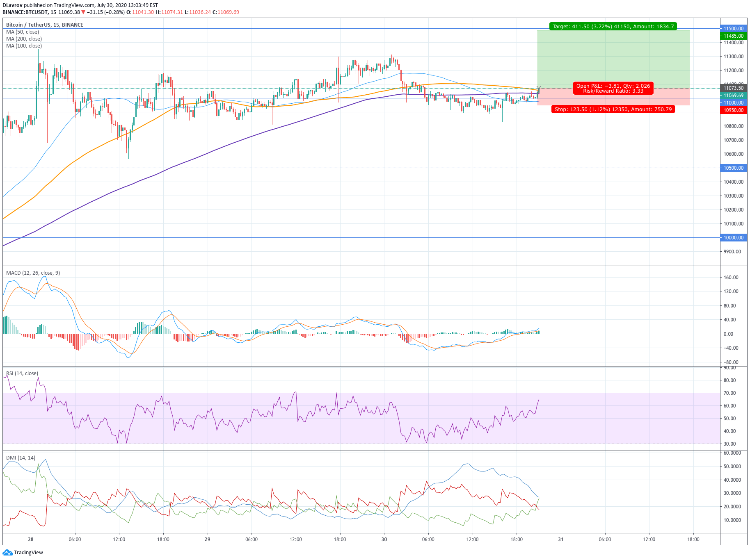
Task: Click the Bitcoin / TetherUS chart title
Action: tap(44, 25)
